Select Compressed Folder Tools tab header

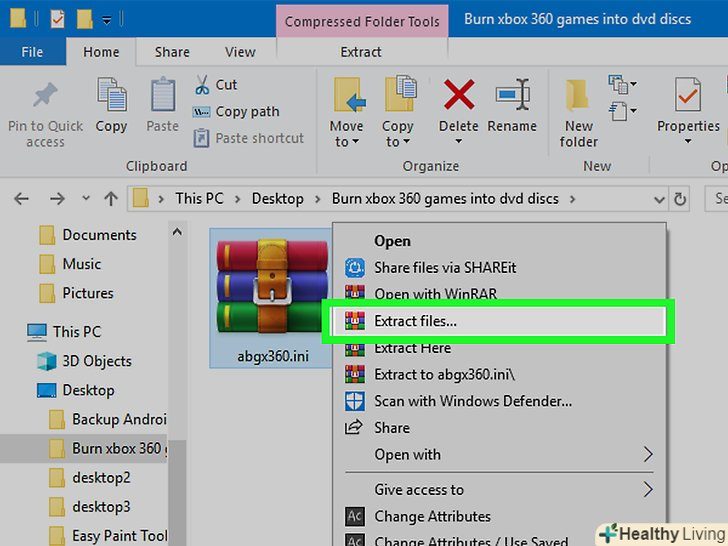point(362,21)
